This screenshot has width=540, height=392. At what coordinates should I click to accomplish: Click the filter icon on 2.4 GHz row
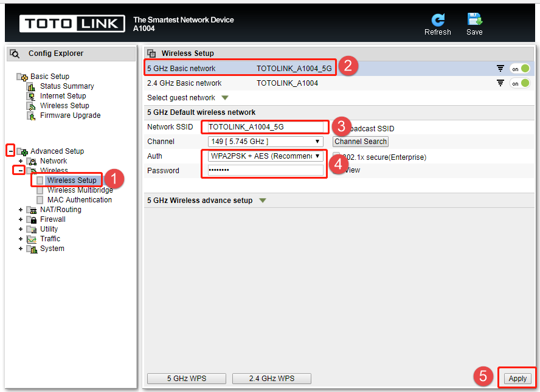pyautogui.click(x=500, y=83)
